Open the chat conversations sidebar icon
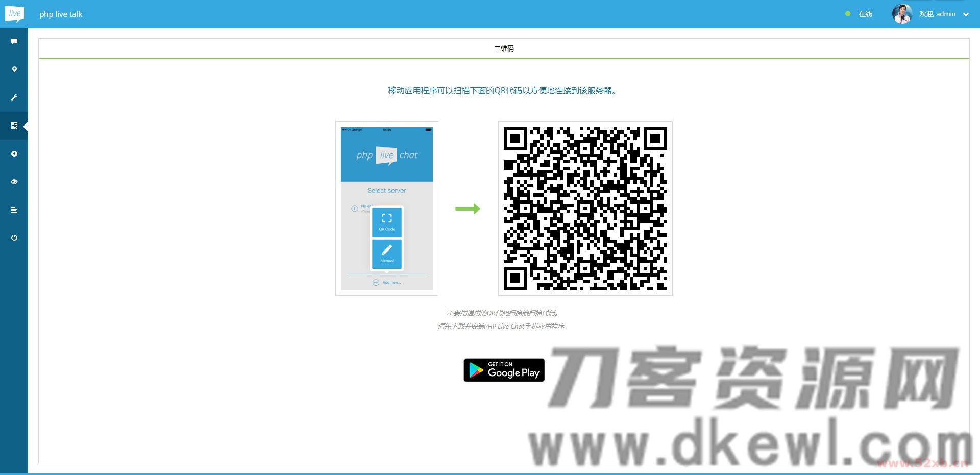The image size is (980, 475). [14, 41]
